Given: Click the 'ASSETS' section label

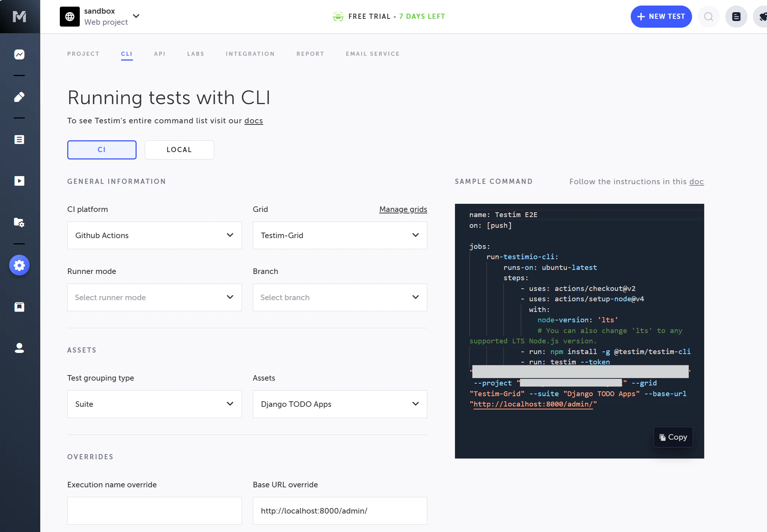Looking at the screenshot, I should point(82,350).
